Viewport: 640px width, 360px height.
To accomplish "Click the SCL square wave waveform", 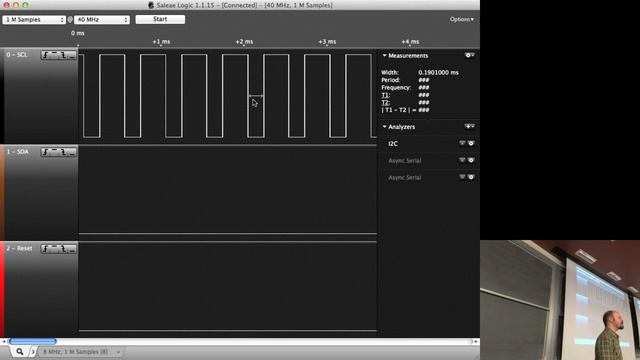I will coord(228,96).
